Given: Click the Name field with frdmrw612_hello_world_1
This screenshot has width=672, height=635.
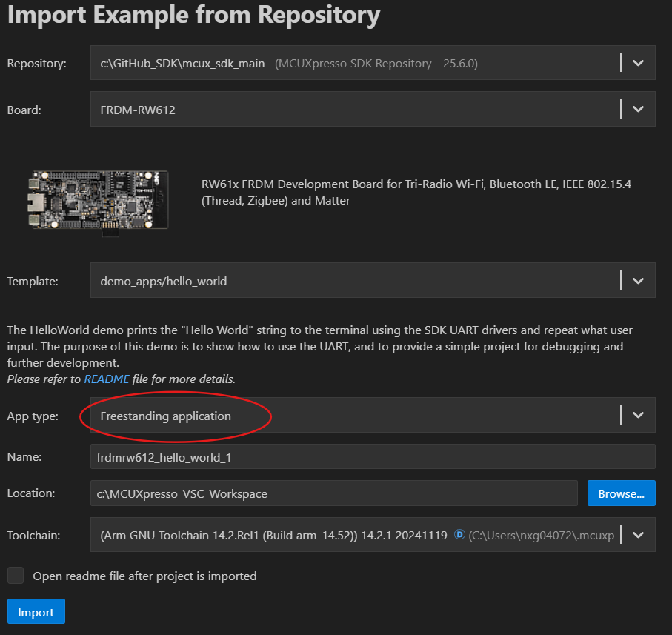Looking at the screenshot, I should click(372, 457).
